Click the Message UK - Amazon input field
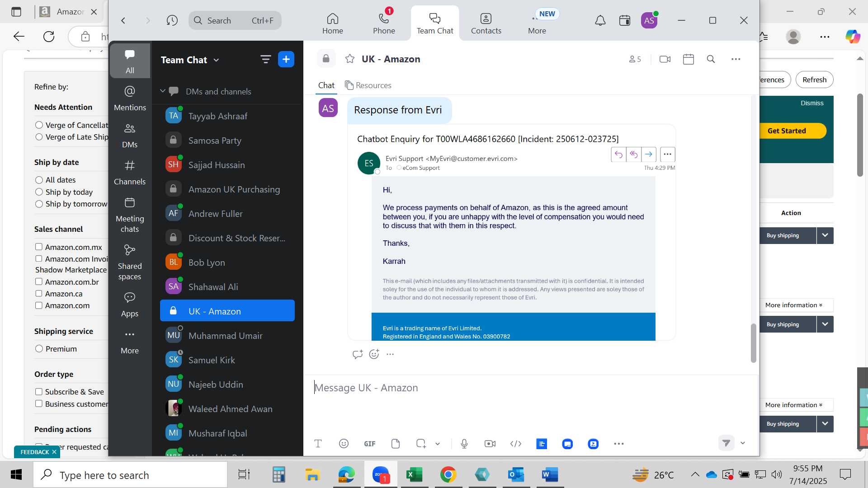This screenshot has width=868, height=488. (531, 388)
